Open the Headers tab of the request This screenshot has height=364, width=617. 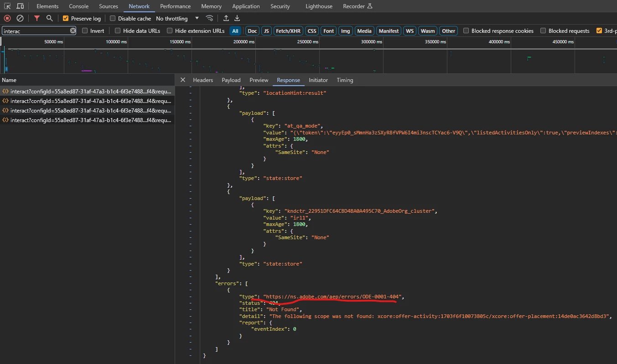click(x=203, y=80)
